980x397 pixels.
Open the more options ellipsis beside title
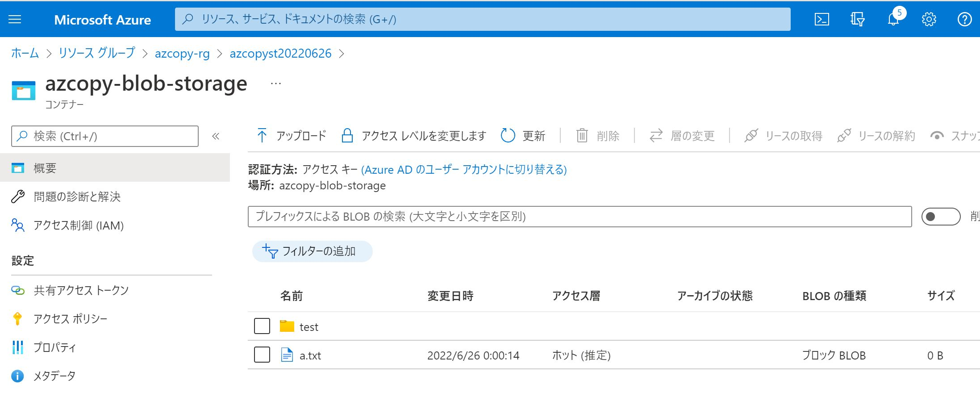pos(276,84)
